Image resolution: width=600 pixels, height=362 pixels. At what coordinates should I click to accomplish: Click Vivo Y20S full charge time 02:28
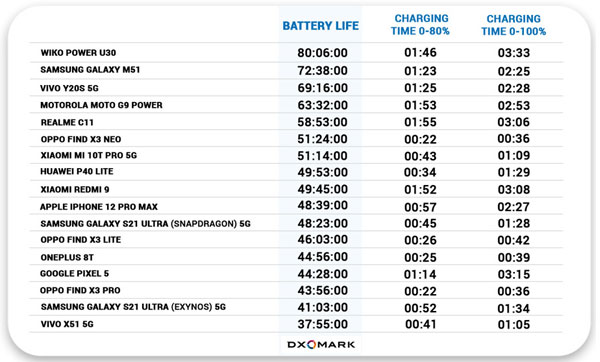(514, 88)
